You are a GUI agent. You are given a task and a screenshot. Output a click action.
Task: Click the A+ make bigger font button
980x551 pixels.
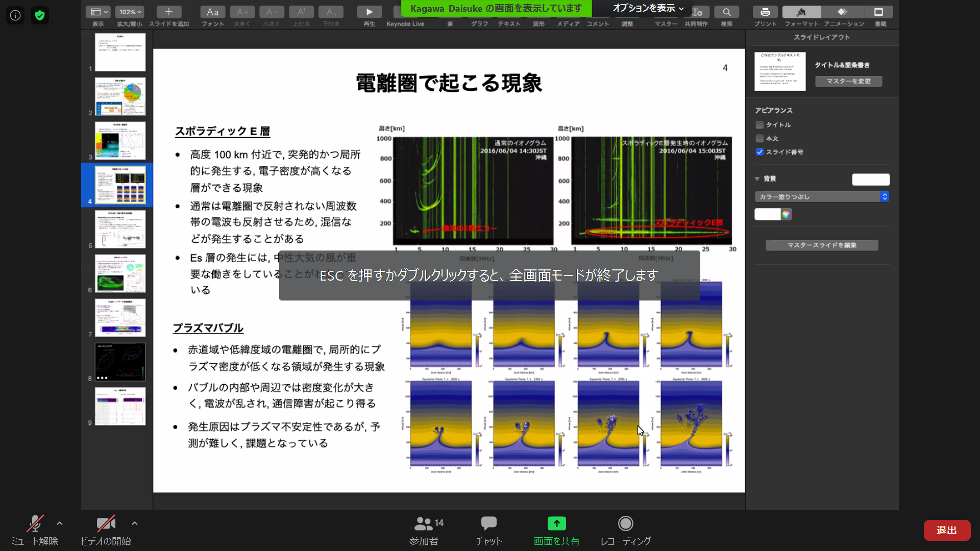pyautogui.click(x=242, y=12)
